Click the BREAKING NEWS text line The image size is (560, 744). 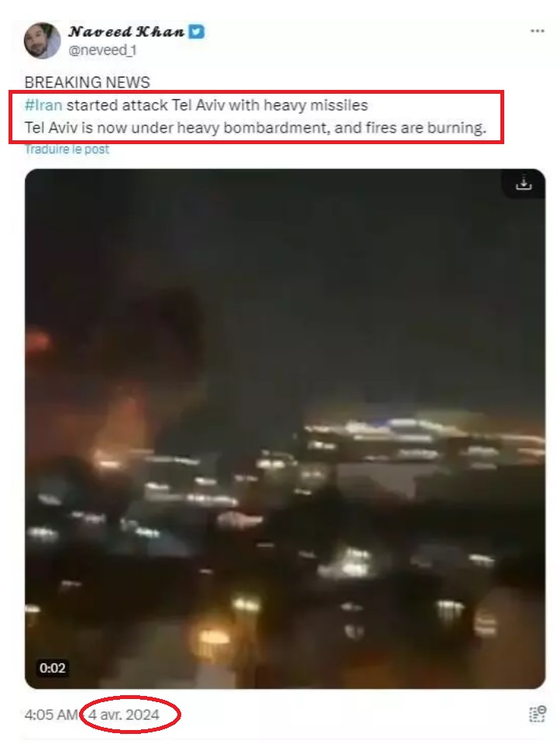(x=88, y=82)
